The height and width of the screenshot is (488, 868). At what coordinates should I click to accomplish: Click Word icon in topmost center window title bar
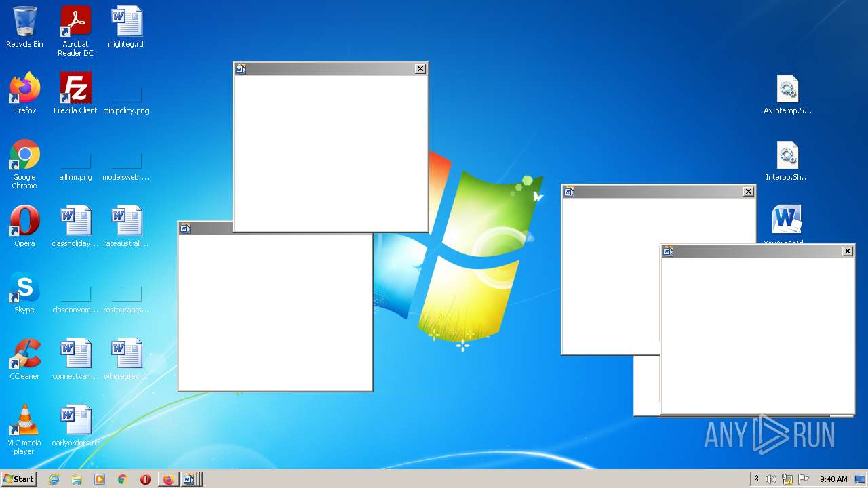(241, 68)
